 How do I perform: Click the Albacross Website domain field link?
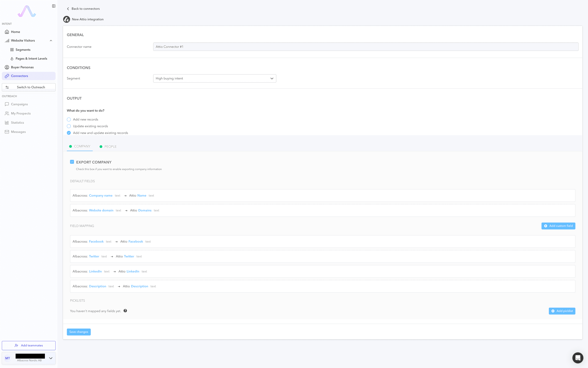pyautogui.click(x=101, y=211)
